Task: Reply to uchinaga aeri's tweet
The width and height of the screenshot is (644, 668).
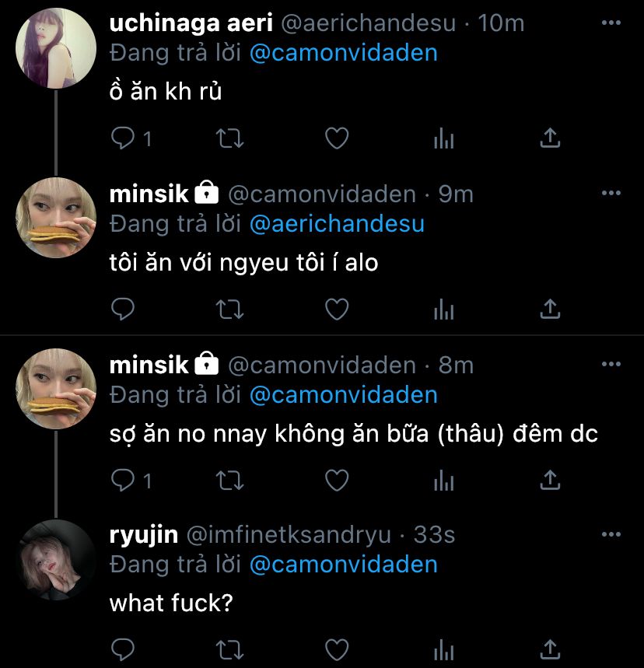Action: tap(123, 138)
